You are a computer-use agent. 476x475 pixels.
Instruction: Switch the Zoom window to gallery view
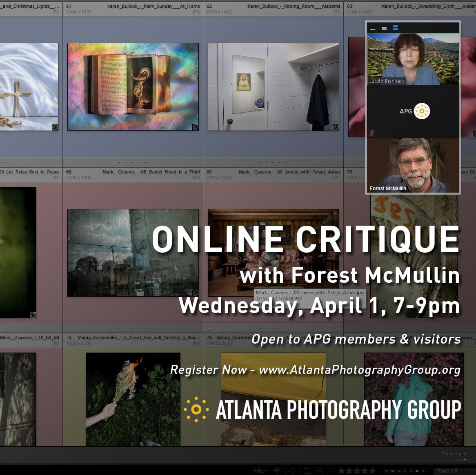coord(395,28)
